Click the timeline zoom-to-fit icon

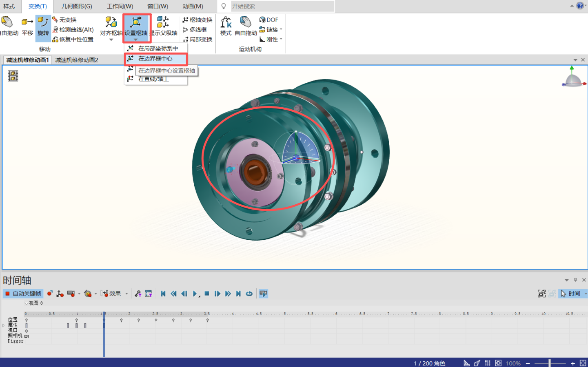pos(541,294)
